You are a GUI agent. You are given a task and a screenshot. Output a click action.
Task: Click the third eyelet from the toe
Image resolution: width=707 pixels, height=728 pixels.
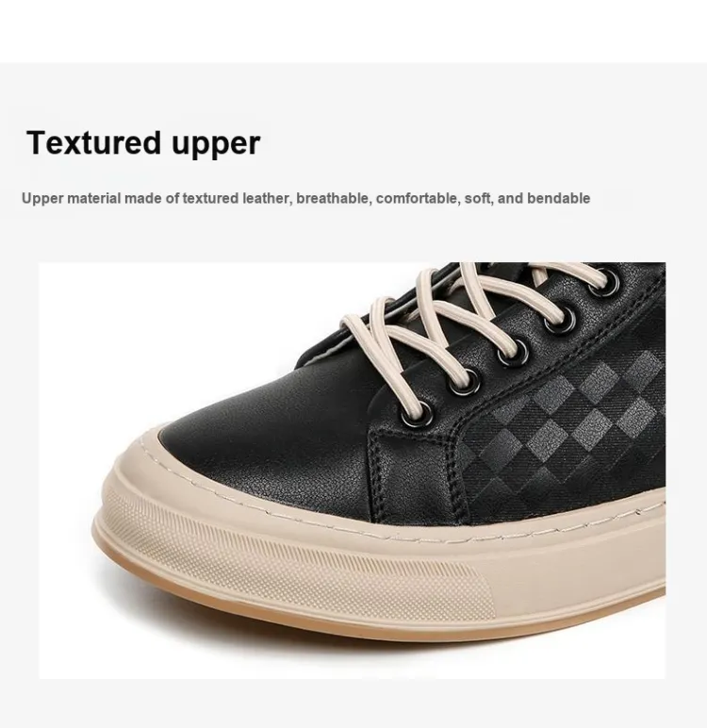click(x=512, y=352)
